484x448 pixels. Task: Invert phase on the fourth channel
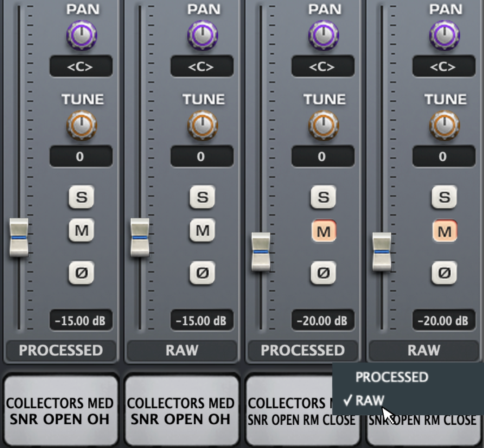[444, 273]
